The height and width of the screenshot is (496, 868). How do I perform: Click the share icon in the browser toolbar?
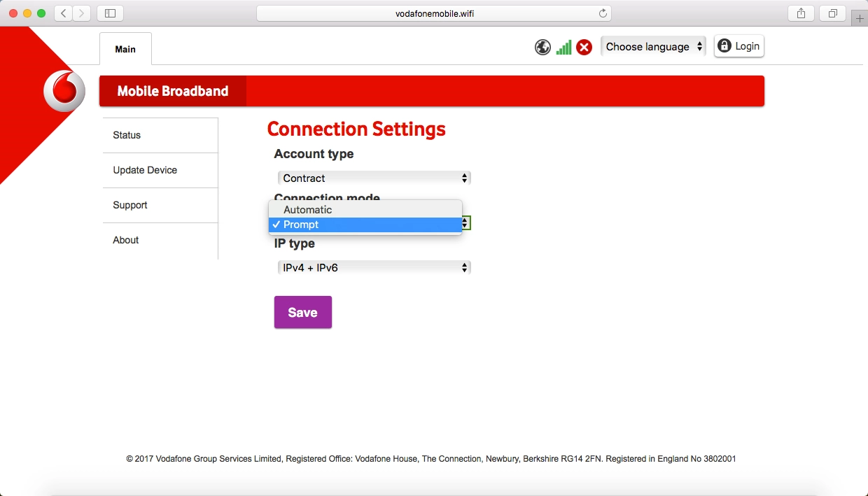tap(800, 13)
